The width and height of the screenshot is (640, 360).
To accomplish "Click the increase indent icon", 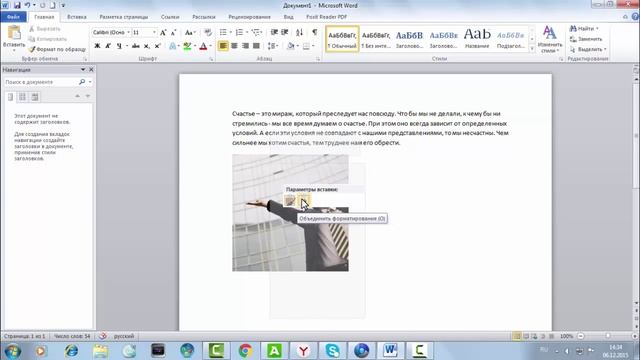I will click(x=285, y=32).
